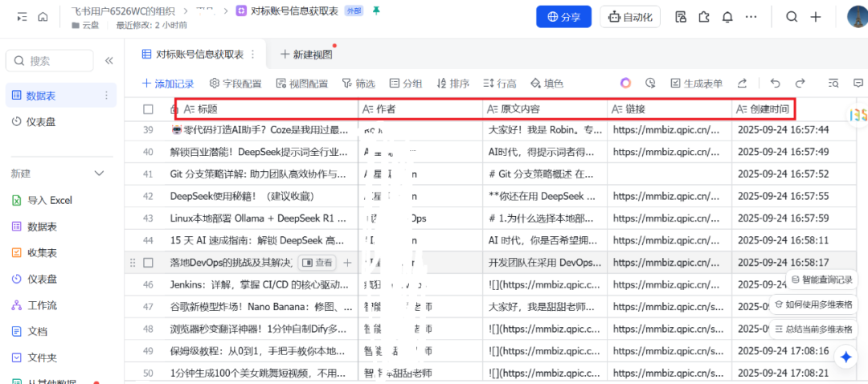This screenshot has height=384, width=868.
Task: Open the comments icon at toolbar far right
Action: (x=858, y=84)
